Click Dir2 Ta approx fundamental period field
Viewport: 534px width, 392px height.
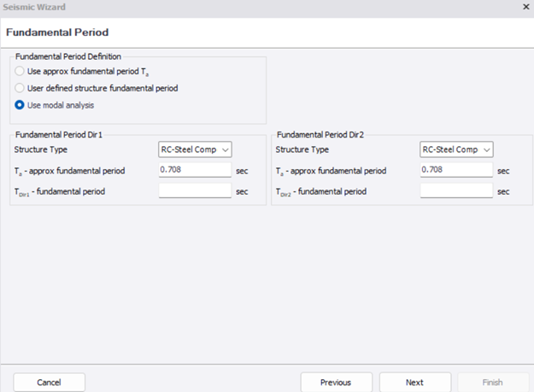tap(456, 170)
